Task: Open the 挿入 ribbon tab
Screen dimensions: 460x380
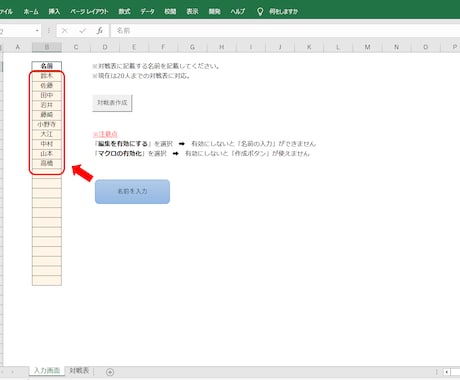Action: pos(54,12)
